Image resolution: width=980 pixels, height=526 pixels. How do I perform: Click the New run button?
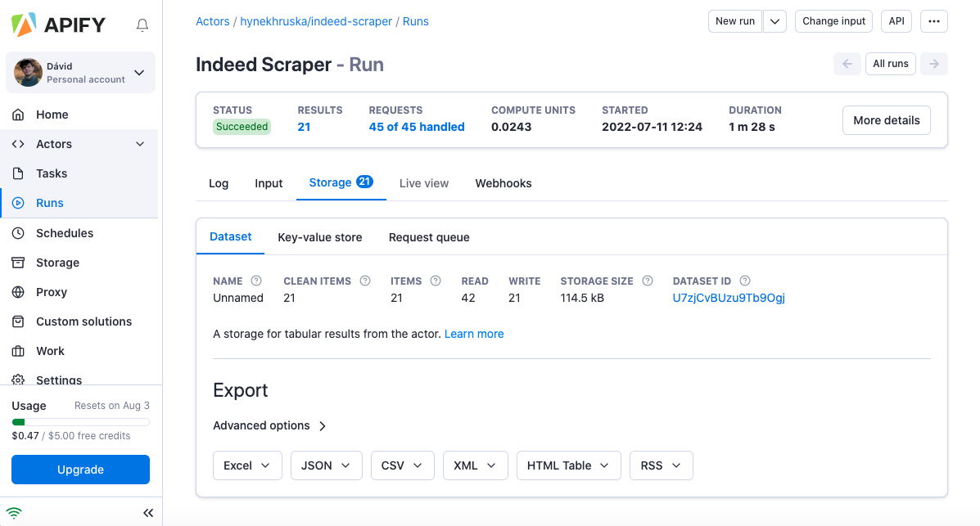point(735,21)
